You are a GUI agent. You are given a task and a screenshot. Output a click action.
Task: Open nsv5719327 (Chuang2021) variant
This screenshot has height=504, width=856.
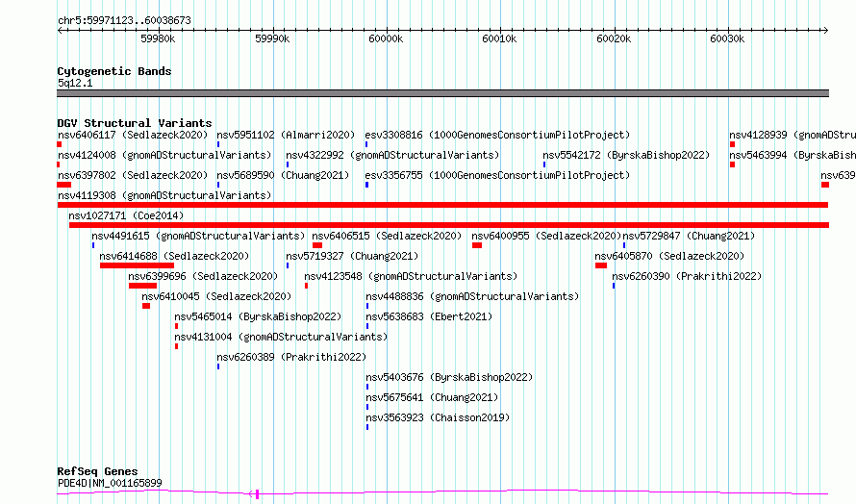[352, 256]
